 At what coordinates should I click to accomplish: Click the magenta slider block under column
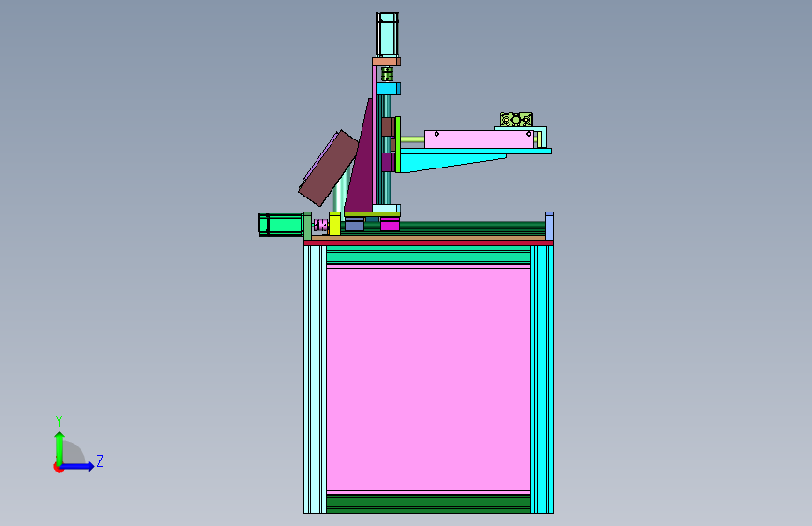pos(390,225)
